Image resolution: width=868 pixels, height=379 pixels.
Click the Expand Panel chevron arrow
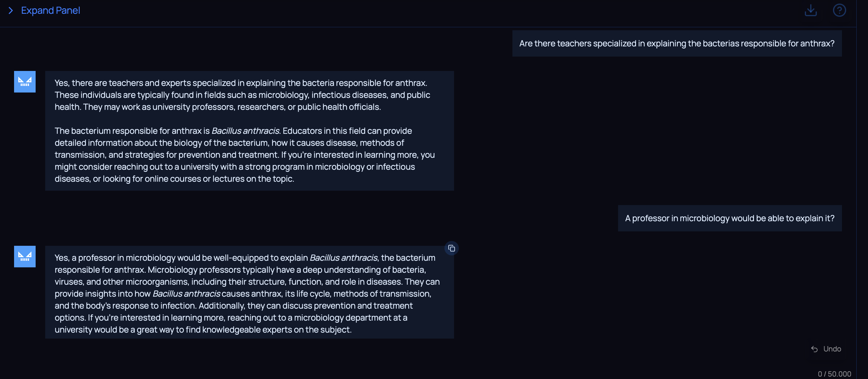[11, 11]
